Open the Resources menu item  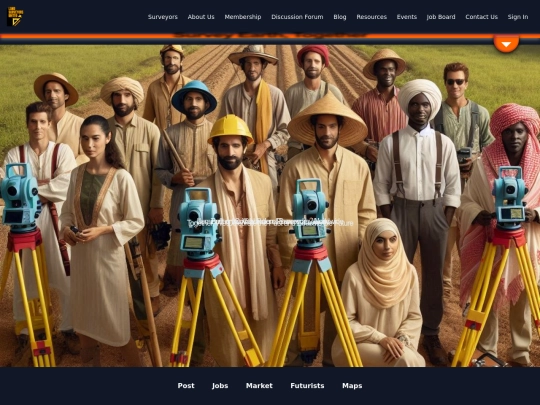(x=371, y=17)
